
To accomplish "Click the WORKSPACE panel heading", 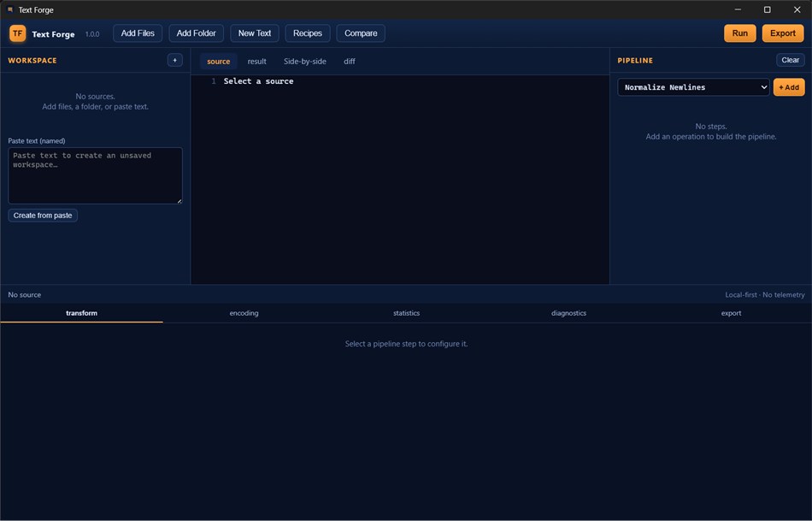I will coord(32,61).
